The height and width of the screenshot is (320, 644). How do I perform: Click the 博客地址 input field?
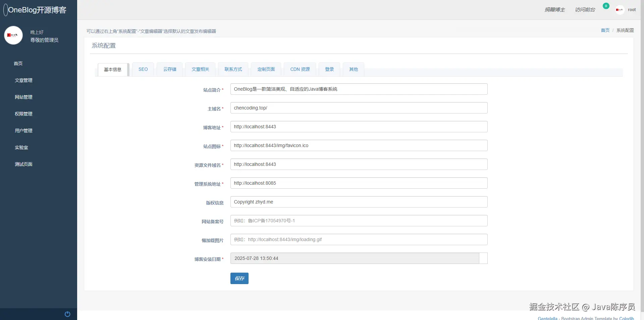tap(359, 127)
